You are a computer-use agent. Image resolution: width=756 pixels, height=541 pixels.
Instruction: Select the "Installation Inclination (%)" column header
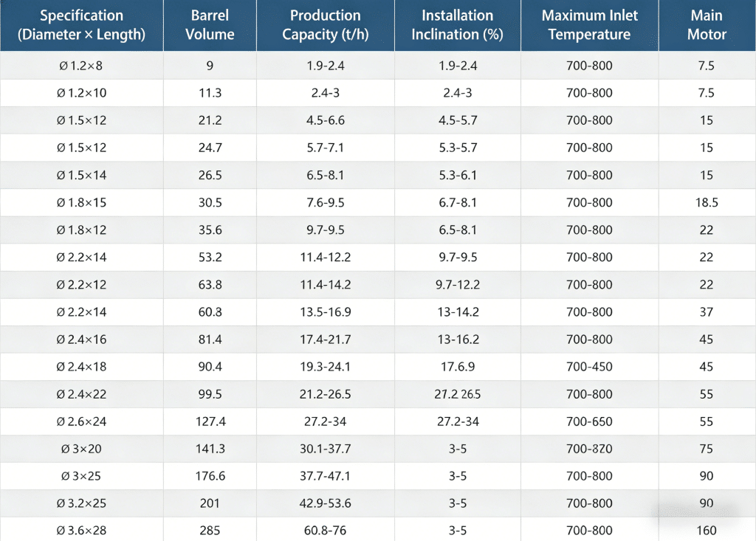457,25
